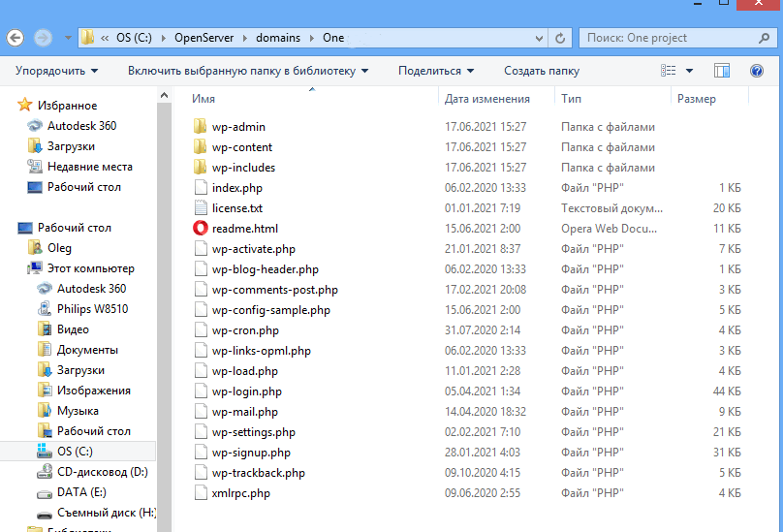This screenshot has width=783, height=532.
Task: Sort by Дата изменения column header
Action: click(x=486, y=99)
